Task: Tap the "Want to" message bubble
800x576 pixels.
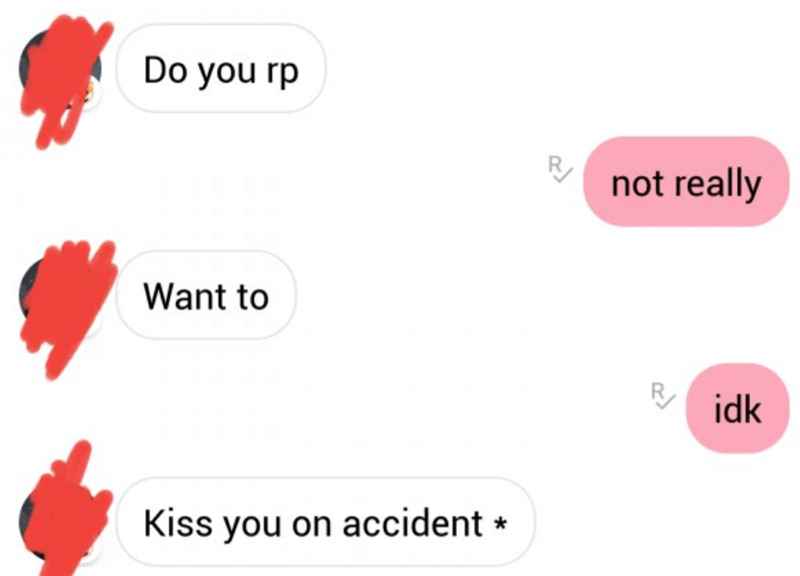Action: pos(206,295)
